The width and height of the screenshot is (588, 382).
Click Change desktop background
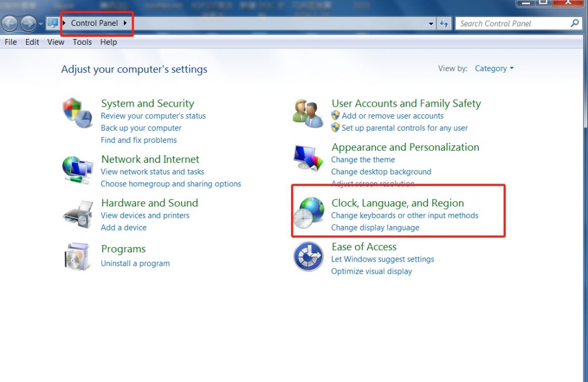(x=381, y=171)
